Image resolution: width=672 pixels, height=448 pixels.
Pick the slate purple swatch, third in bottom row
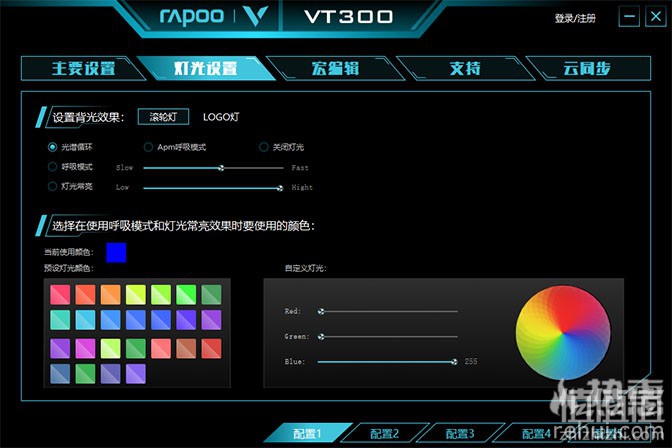click(111, 374)
